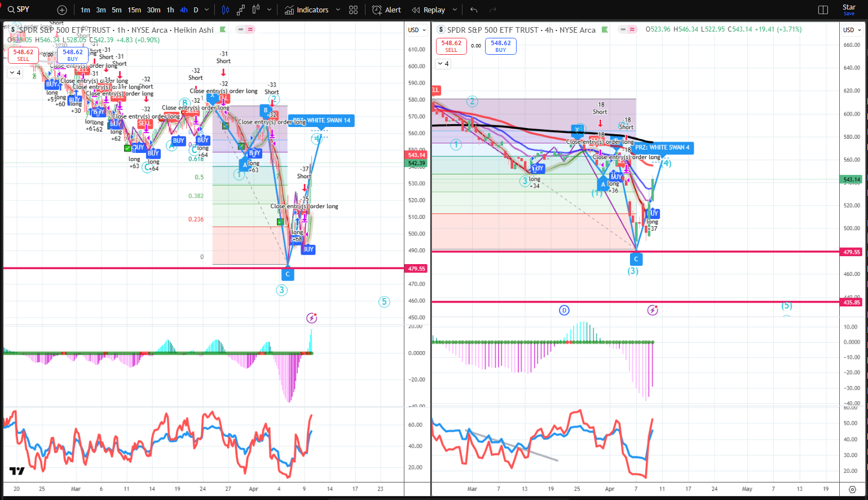
Task: Select the candlestick chart style icon
Action: point(226,10)
